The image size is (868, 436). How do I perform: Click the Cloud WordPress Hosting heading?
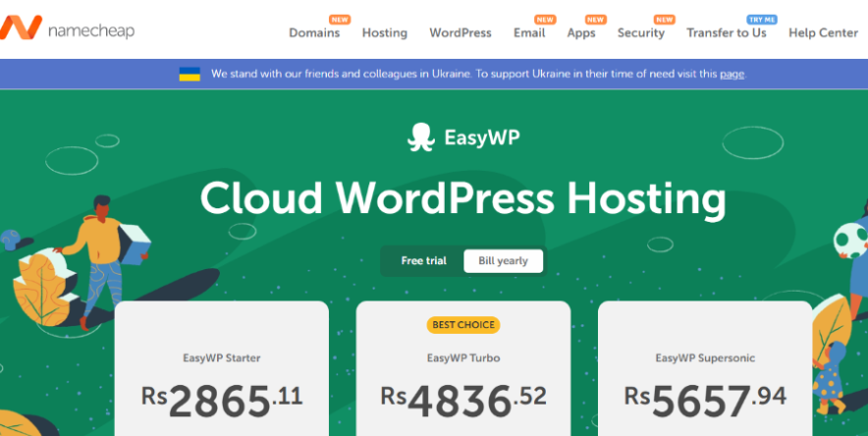pos(462,198)
